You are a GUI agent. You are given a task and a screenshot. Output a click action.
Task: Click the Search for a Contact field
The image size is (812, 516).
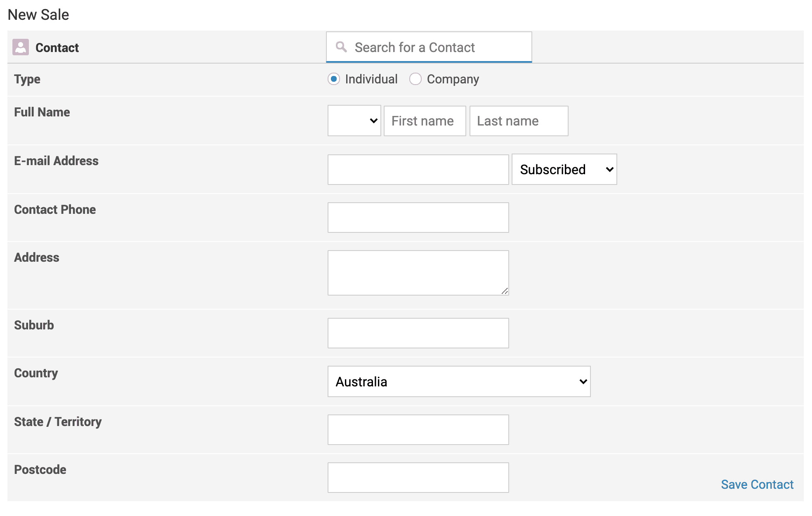[x=429, y=47]
